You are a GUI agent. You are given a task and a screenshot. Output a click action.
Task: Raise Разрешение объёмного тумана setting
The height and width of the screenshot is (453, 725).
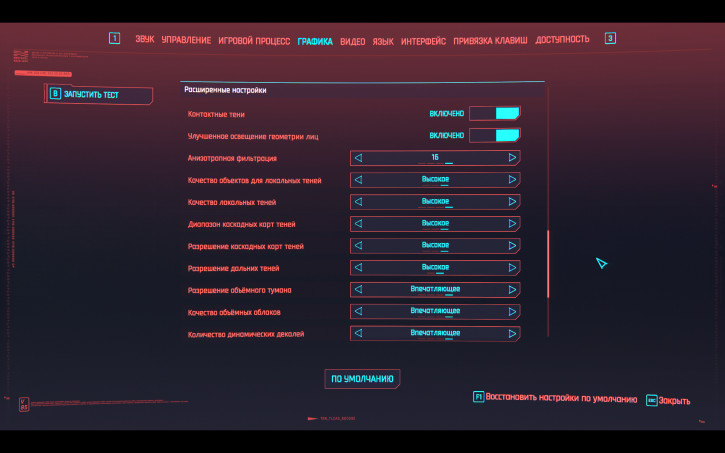[512, 290]
